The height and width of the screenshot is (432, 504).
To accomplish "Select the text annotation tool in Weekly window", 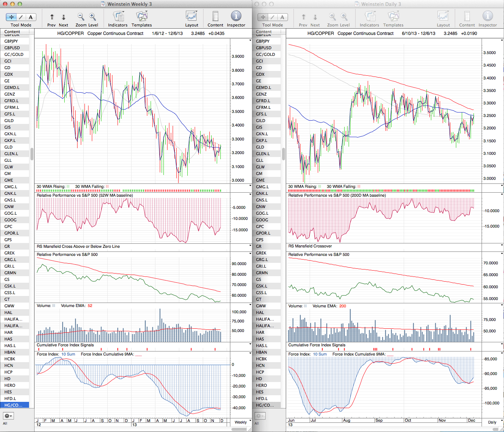I will [30, 17].
